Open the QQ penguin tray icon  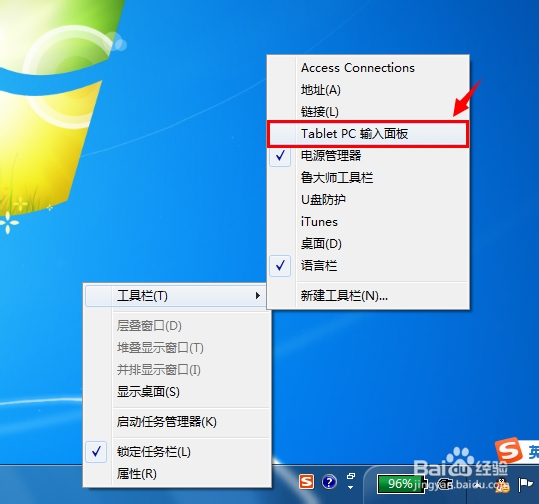coord(502,485)
